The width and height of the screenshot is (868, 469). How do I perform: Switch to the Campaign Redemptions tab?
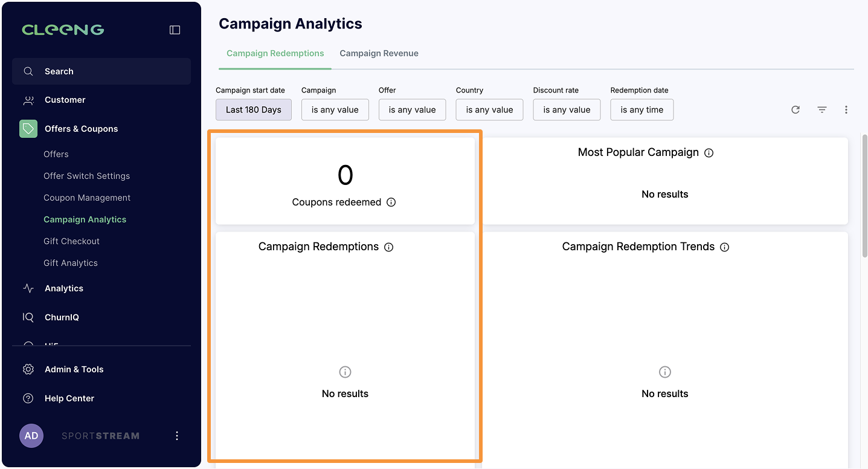(275, 53)
